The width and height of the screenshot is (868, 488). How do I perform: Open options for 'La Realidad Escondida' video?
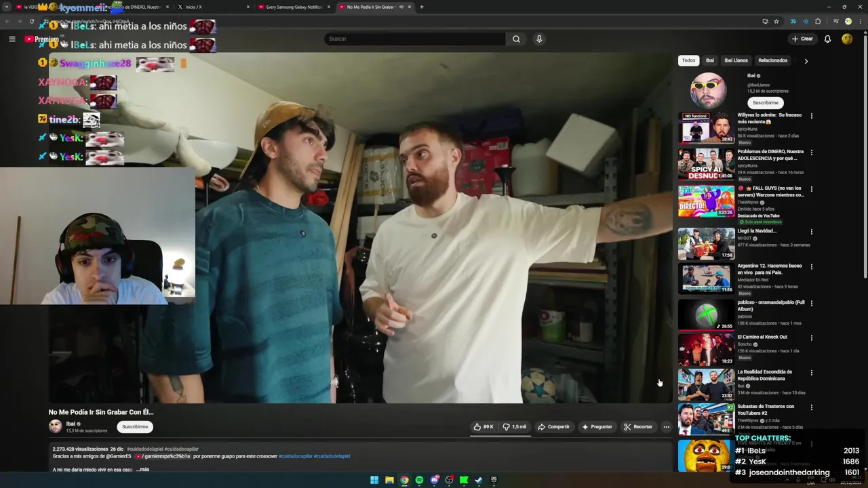[811, 373]
